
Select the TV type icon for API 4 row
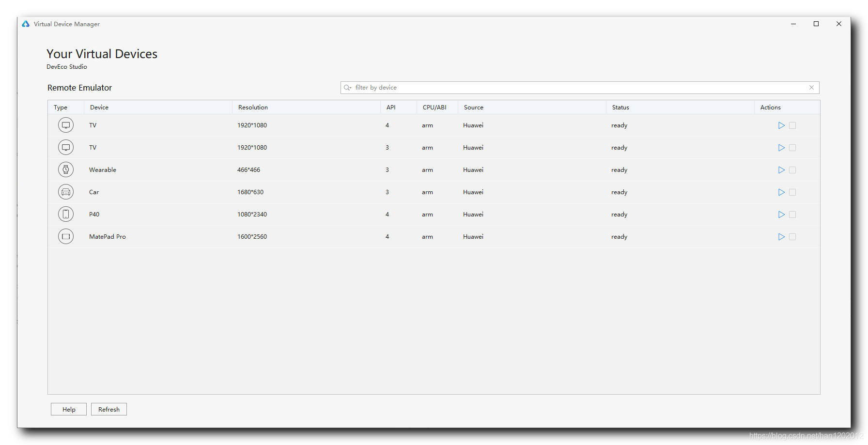(x=66, y=125)
